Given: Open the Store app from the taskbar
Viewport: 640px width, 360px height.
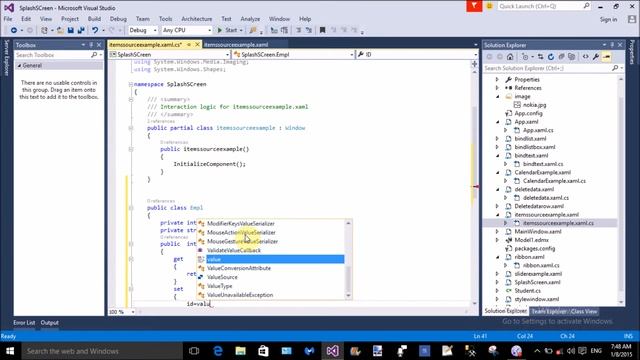Looking at the screenshot, I should click(263, 351).
